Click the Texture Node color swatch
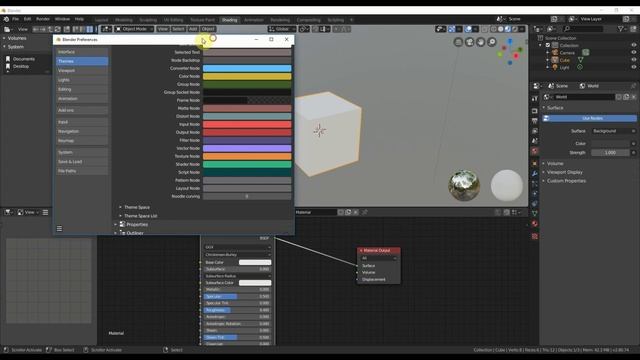This screenshot has width=640, height=360. click(247, 156)
